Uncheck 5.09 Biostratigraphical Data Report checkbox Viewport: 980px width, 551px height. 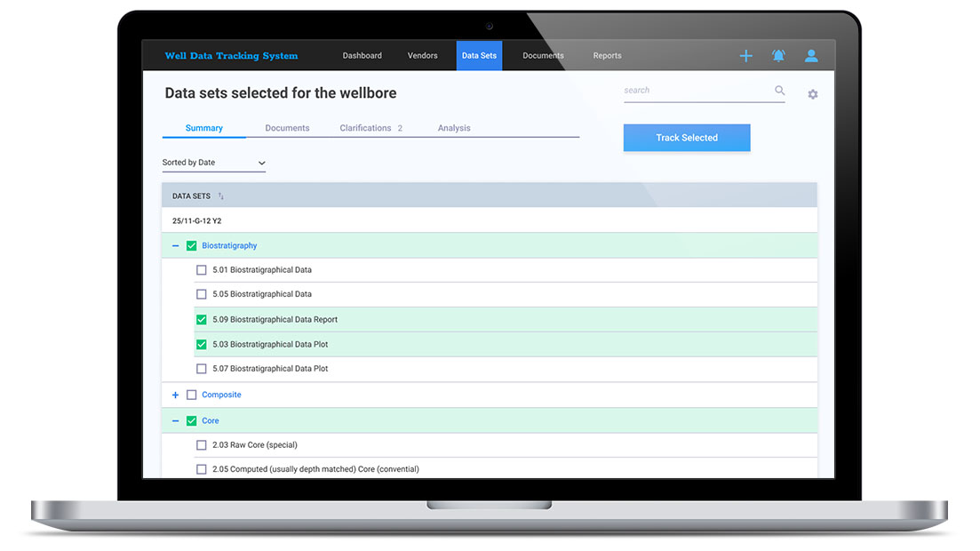tap(202, 320)
